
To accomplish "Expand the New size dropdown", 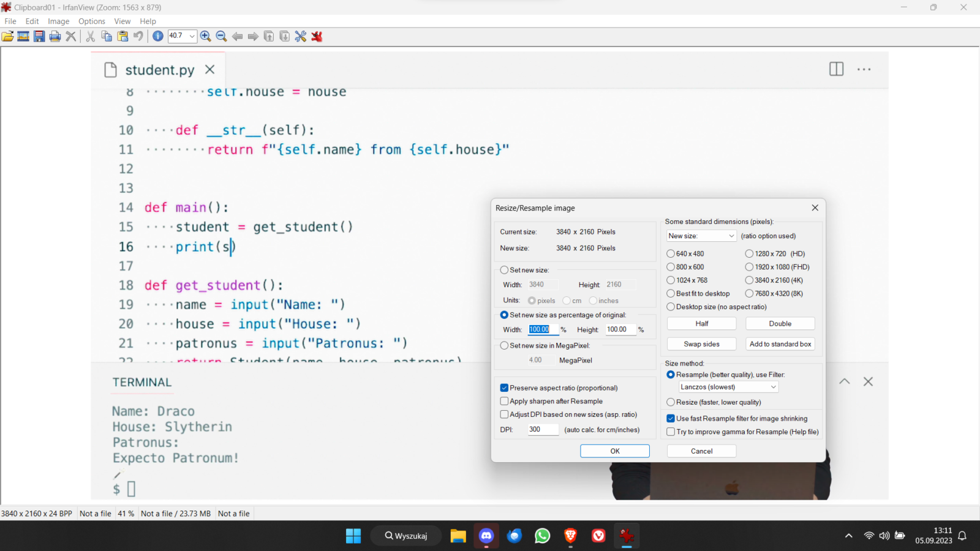I will tap(701, 236).
